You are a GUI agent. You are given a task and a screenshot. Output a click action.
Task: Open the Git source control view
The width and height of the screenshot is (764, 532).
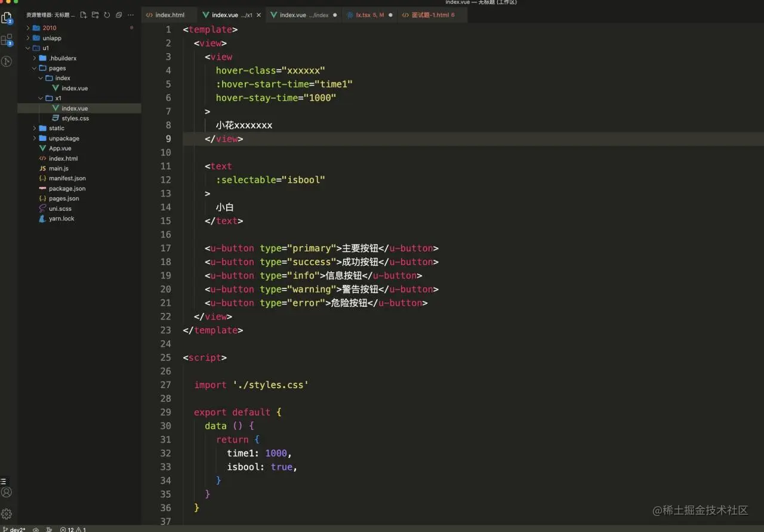(x=7, y=61)
